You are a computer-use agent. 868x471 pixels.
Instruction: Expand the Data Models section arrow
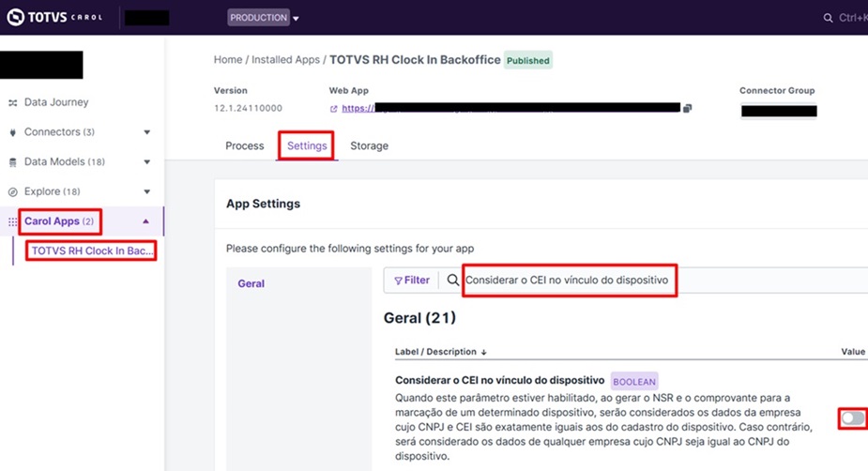146,162
